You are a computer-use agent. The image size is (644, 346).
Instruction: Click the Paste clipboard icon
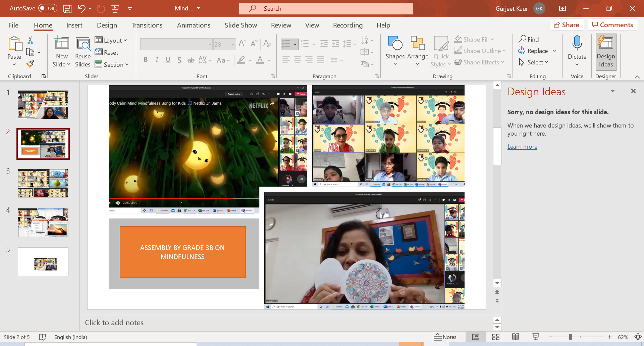pyautogui.click(x=14, y=44)
